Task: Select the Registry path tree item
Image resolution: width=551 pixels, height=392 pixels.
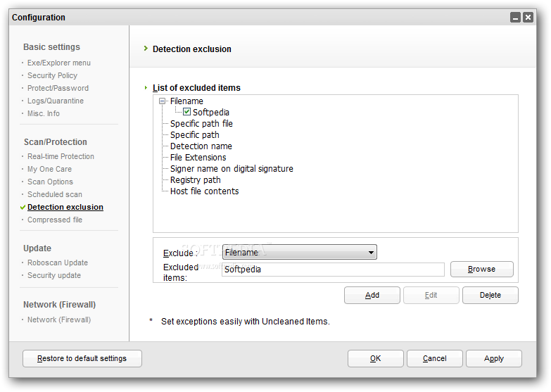Action: coord(196,180)
